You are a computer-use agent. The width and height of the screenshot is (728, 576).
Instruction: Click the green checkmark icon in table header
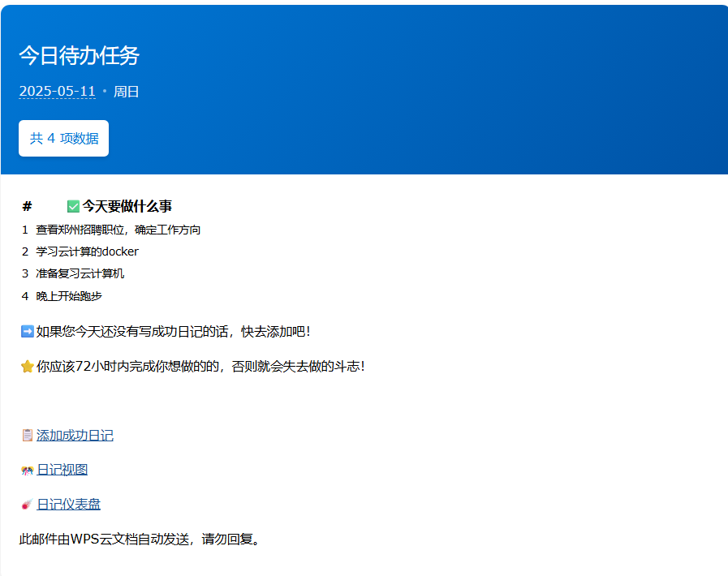tap(73, 207)
